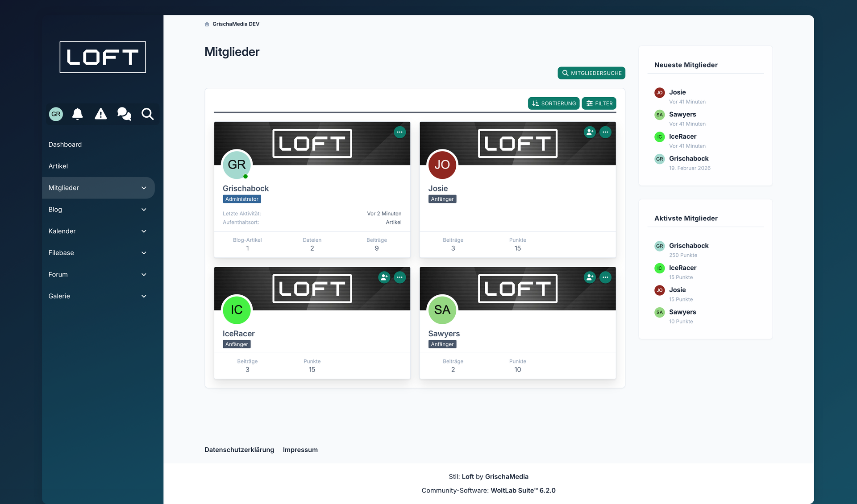This screenshot has height=504, width=857.
Task: Click the GR user avatar in sidebar
Action: 56,114
